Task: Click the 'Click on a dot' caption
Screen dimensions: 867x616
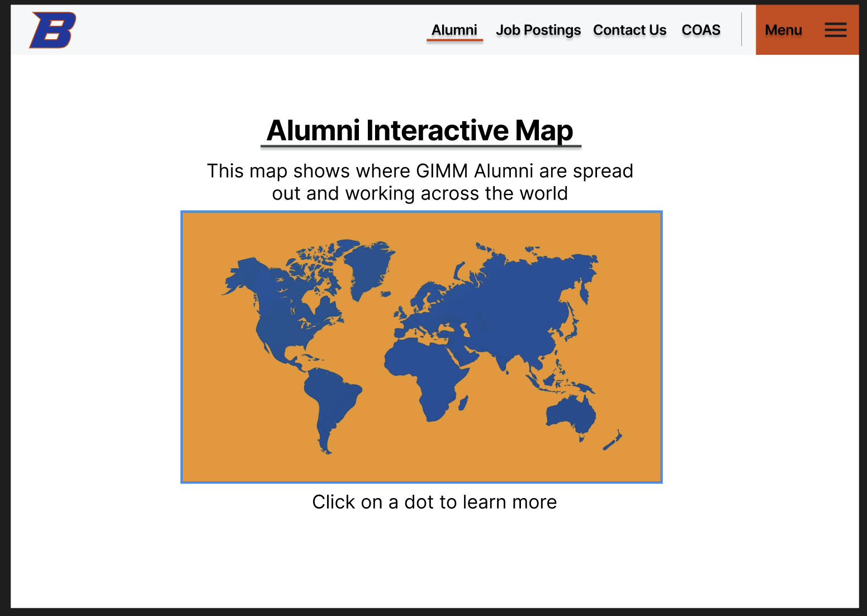Action: point(434,501)
